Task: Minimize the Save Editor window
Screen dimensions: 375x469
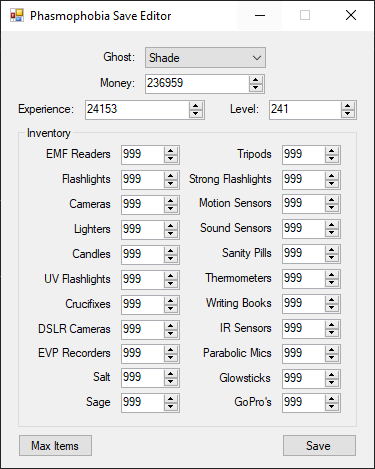Action: 260,15
